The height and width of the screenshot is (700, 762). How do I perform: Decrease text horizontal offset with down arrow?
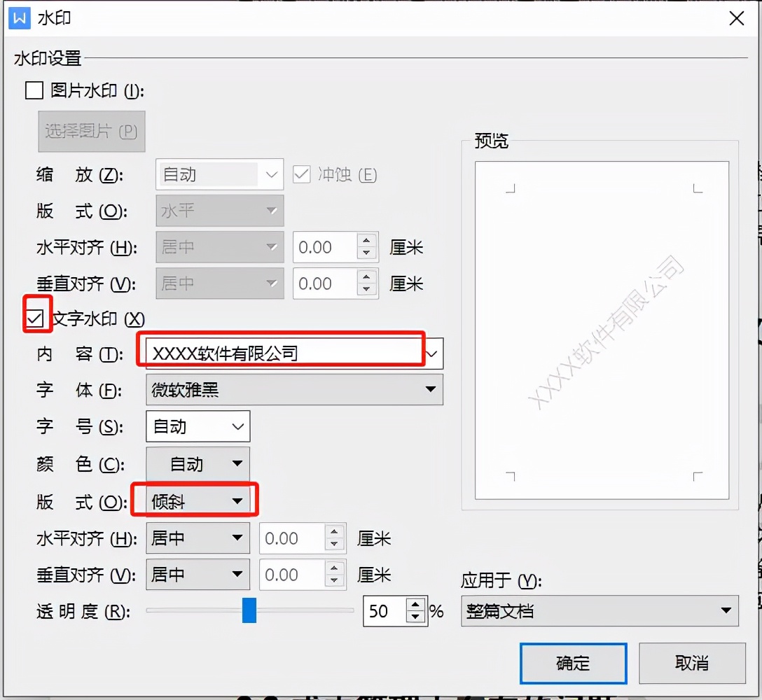point(334,544)
